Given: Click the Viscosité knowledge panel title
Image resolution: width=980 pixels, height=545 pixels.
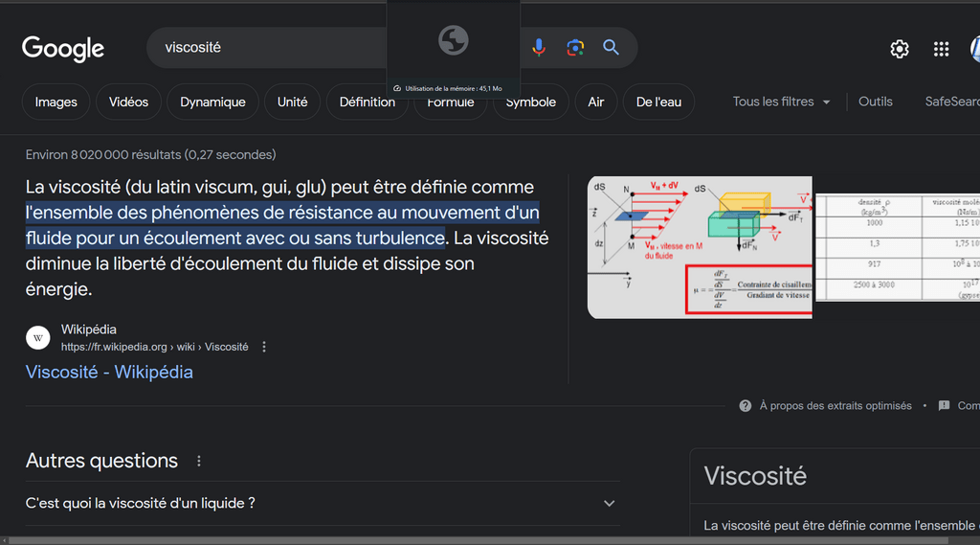Looking at the screenshot, I should (755, 476).
